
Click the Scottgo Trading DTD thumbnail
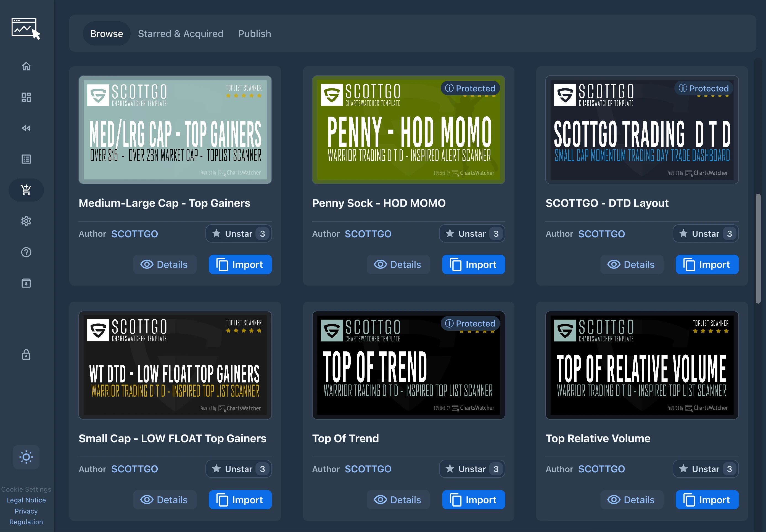tap(642, 130)
